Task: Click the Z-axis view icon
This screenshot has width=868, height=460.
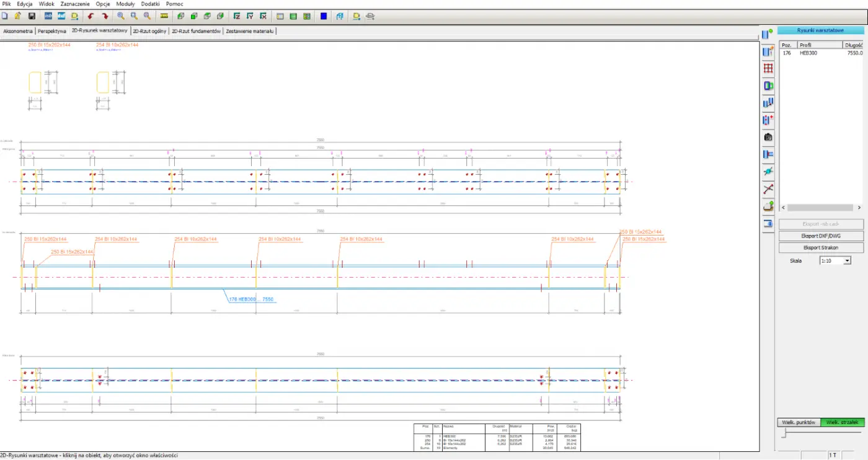Action: pos(236,16)
